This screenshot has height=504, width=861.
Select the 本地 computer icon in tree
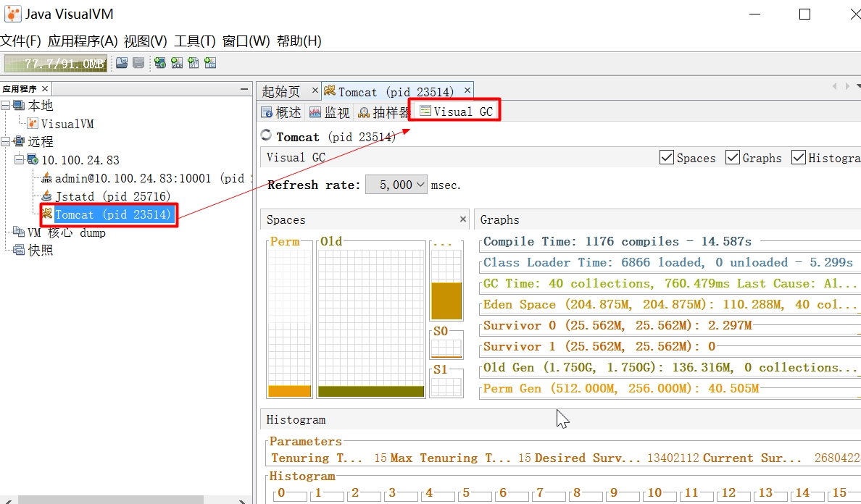pos(20,105)
